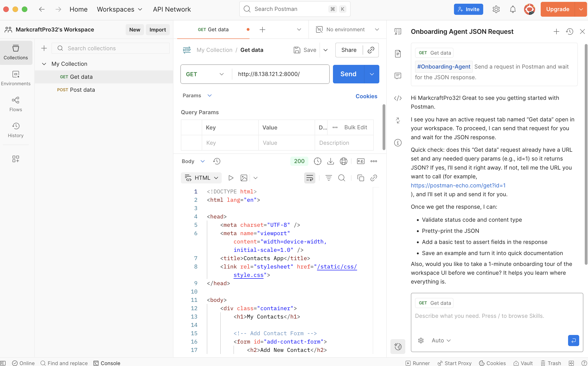Change the HTML response format dropdown

[x=201, y=178]
